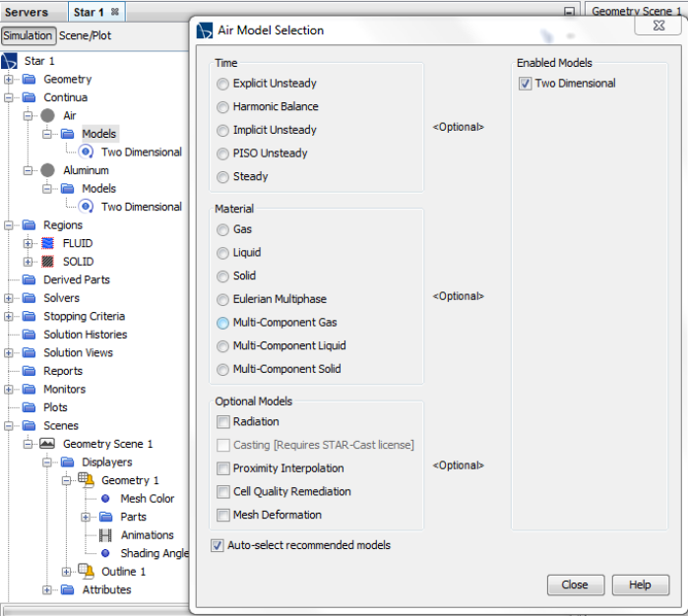Viewport: 688px width, 616px height.
Task: Enable the Proximity Interpolation checkbox
Action: tap(223, 468)
